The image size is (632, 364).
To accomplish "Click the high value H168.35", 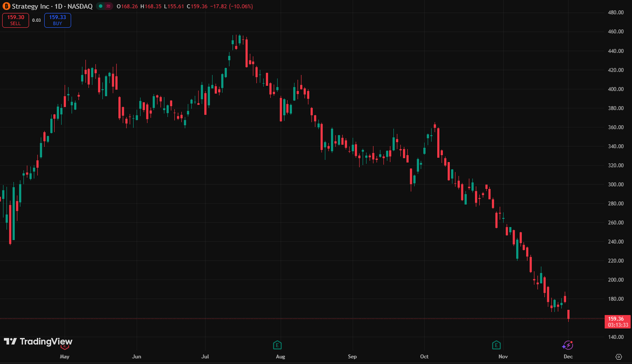I will tap(150, 6).
